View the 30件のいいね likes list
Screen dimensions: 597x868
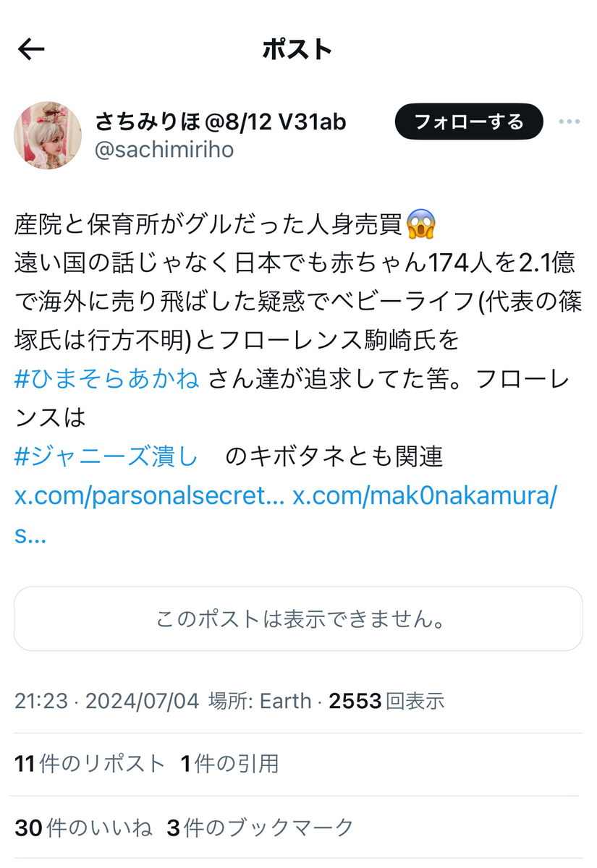tap(82, 827)
